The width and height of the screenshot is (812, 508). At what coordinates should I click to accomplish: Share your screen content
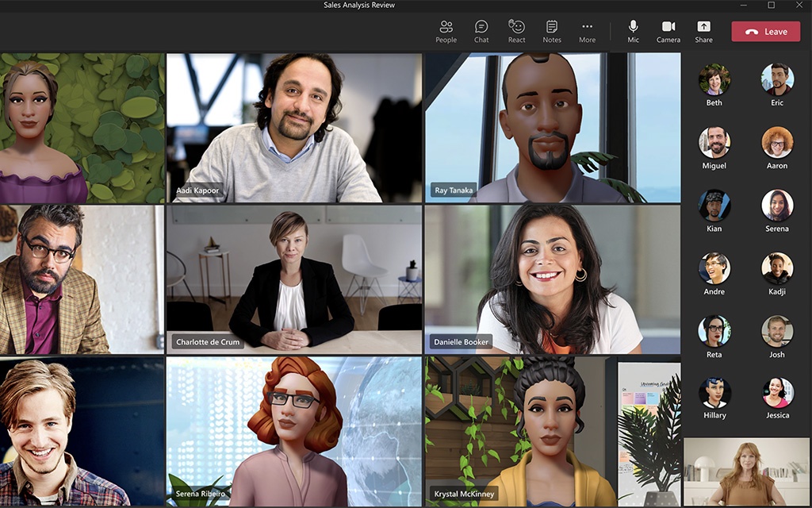pos(703,31)
